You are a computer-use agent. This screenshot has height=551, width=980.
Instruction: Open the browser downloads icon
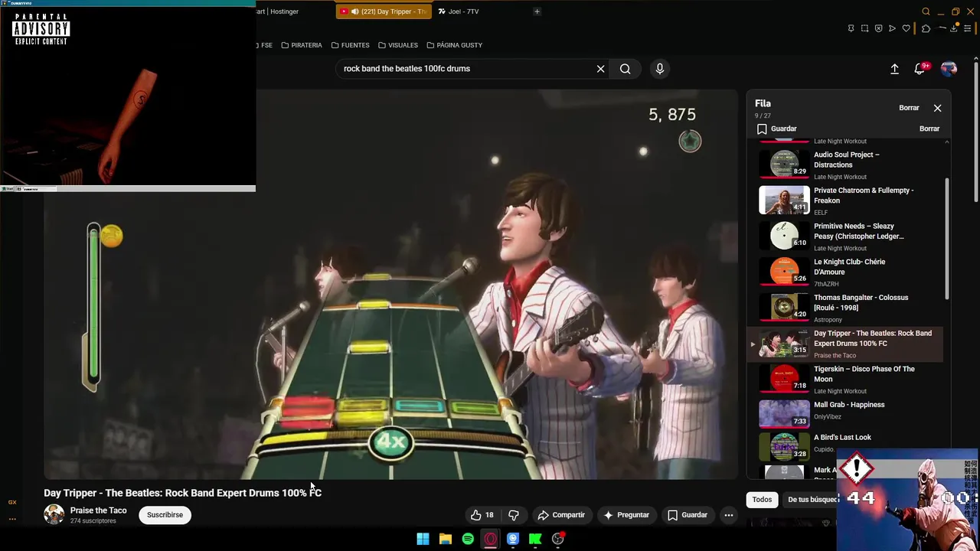pyautogui.click(x=954, y=28)
